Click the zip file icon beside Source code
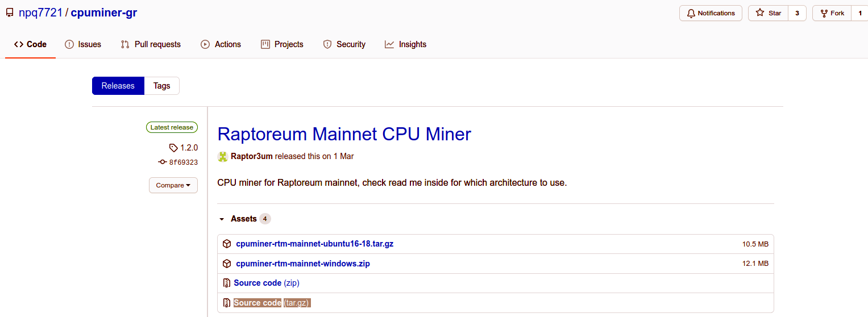The image size is (868, 317). [x=227, y=283]
